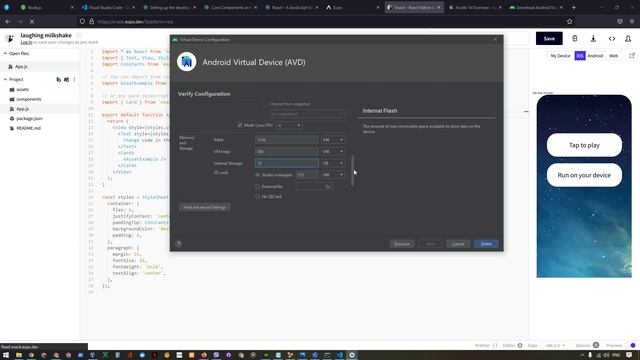Open the components folder

coord(29,99)
